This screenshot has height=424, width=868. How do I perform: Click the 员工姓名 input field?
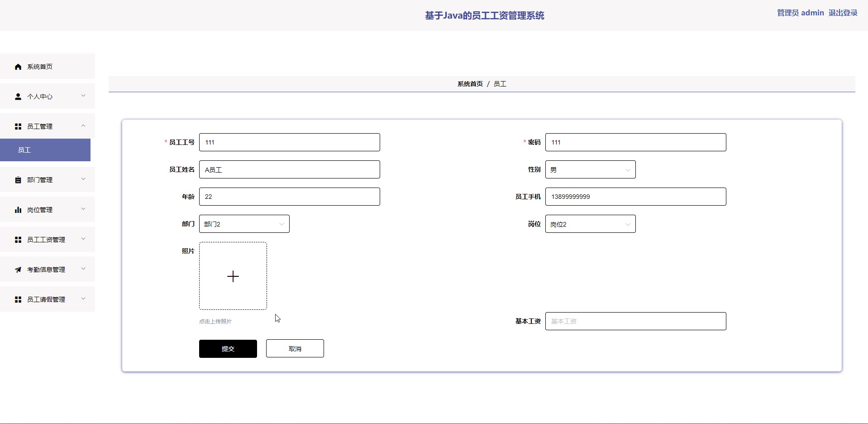(290, 169)
